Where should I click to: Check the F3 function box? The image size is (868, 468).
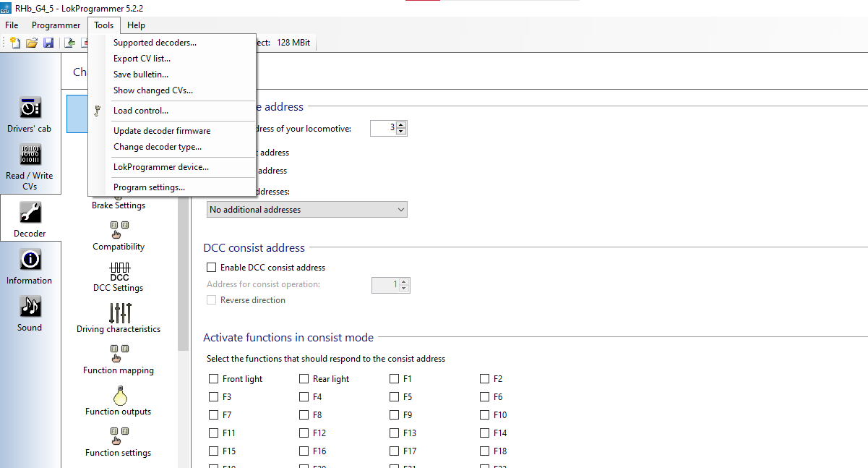click(213, 397)
